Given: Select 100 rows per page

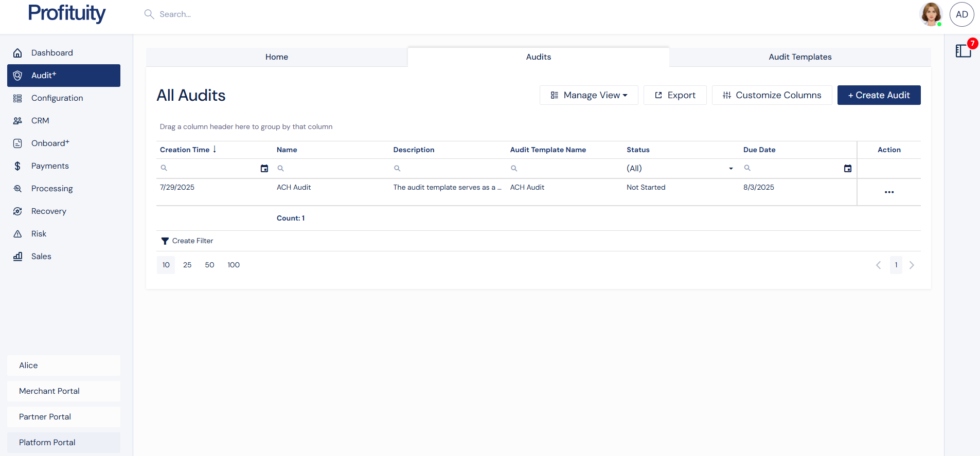Looking at the screenshot, I should [234, 265].
